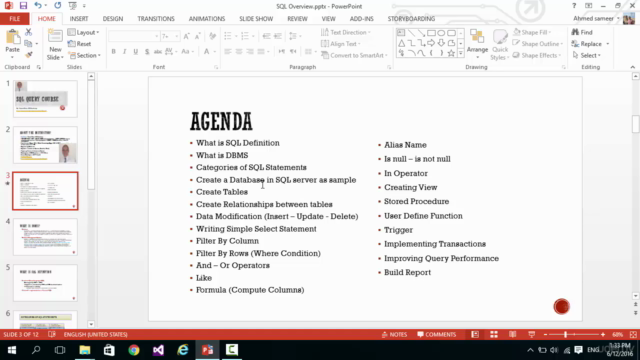Click the Windows Start button
640x360 pixels.
tap(11, 350)
